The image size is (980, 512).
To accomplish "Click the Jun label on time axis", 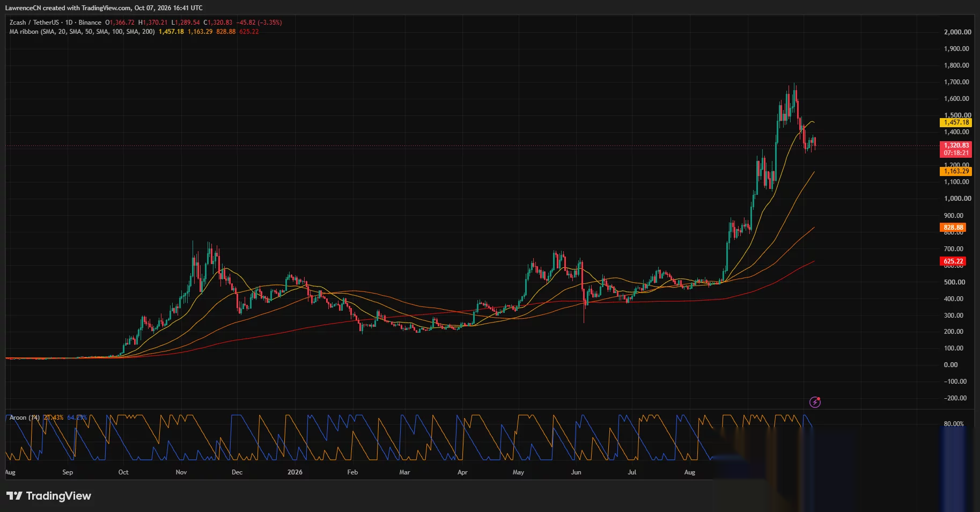I will click(x=576, y=472).
